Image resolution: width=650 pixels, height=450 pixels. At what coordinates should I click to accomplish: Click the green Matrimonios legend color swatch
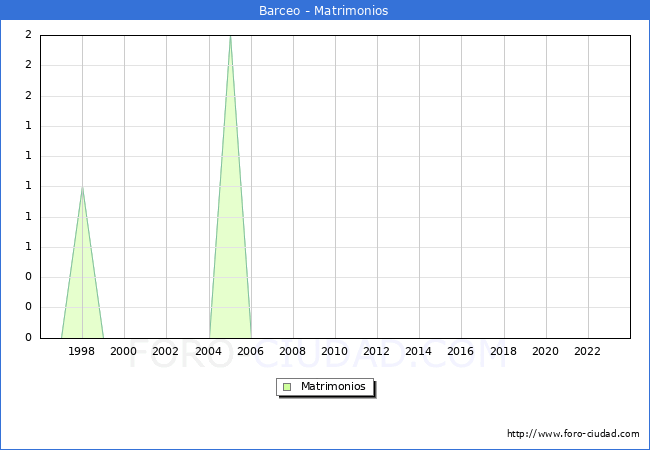click(x=287, y=386)
